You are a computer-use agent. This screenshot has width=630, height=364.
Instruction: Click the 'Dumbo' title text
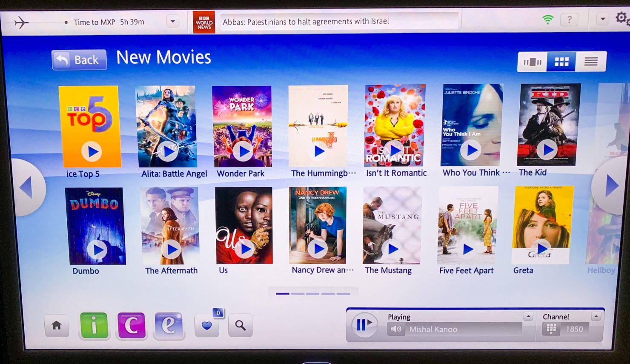[86, 271]
